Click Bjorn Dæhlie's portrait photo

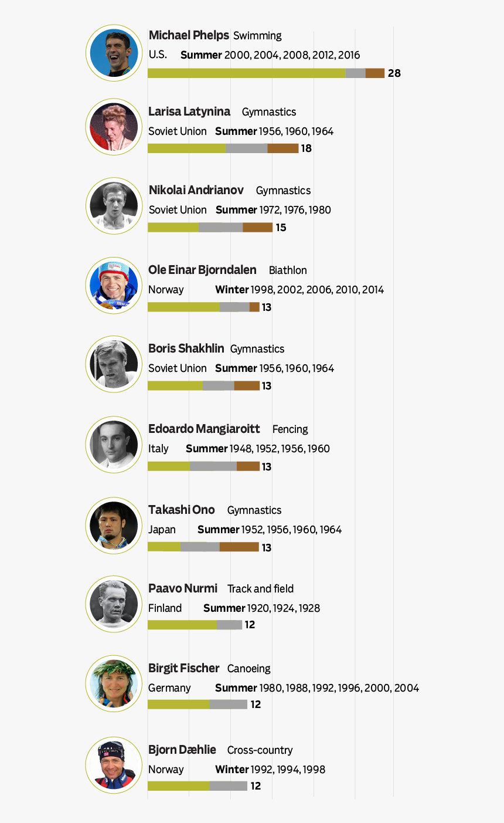114,766
